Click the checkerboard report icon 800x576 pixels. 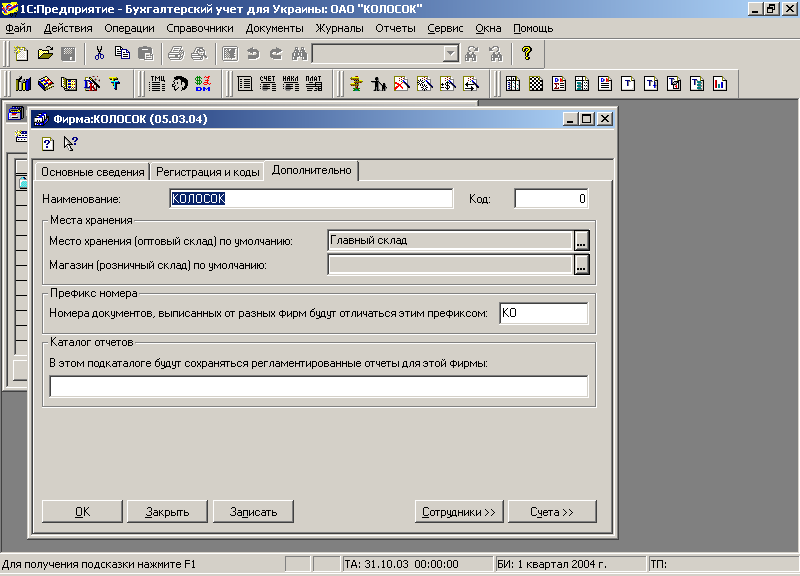(536, 84)
